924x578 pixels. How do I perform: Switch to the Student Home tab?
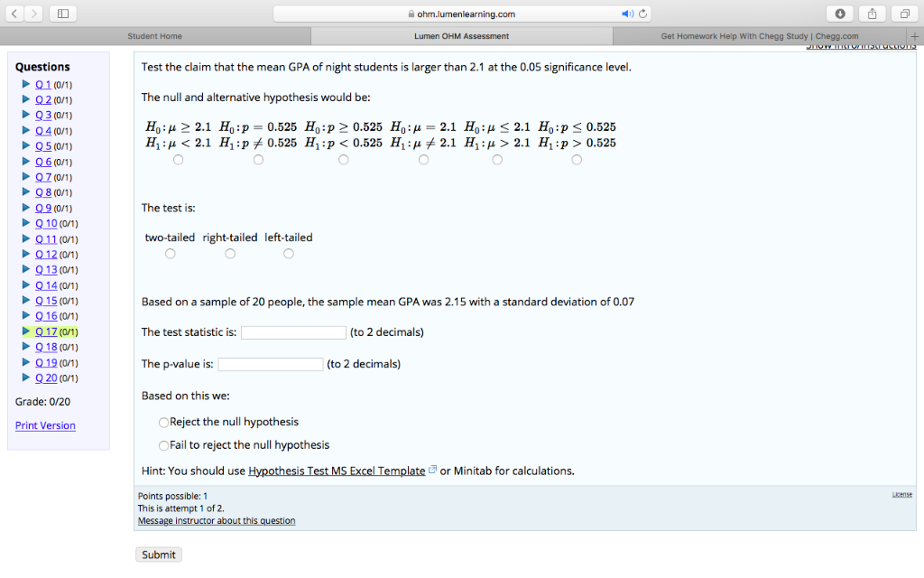coord(153,36)
